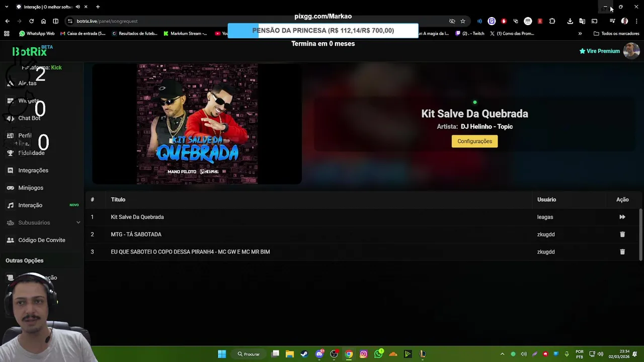
Task: Click the queue table scrollbar
Action: tap(640, 234)
